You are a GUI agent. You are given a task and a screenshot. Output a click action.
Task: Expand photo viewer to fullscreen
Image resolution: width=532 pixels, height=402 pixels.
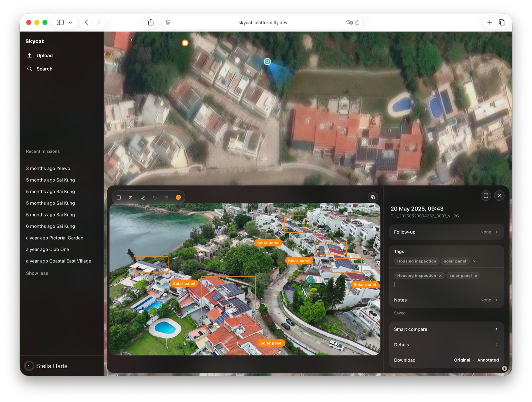pyautogui.click(x=486, y=195)
